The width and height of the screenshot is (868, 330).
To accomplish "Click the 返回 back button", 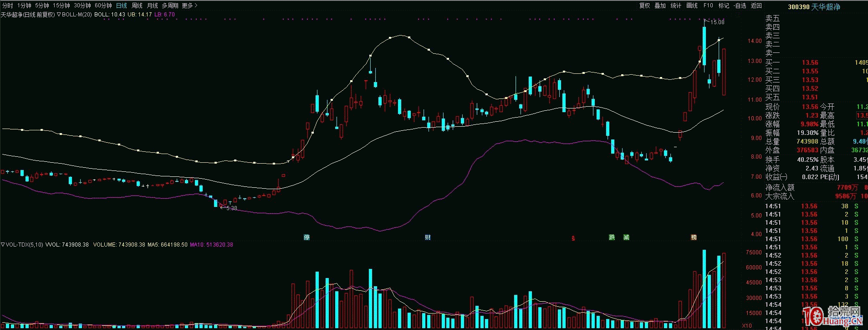I will (x=756, y=5).
